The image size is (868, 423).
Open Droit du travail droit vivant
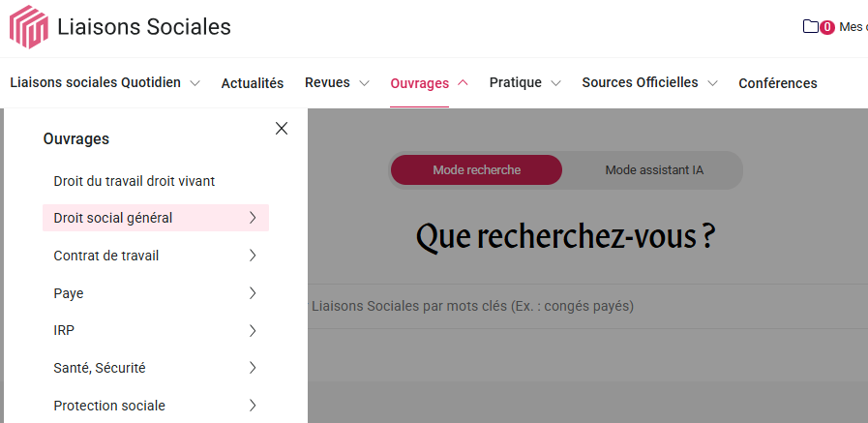click(x=134, y=181)
